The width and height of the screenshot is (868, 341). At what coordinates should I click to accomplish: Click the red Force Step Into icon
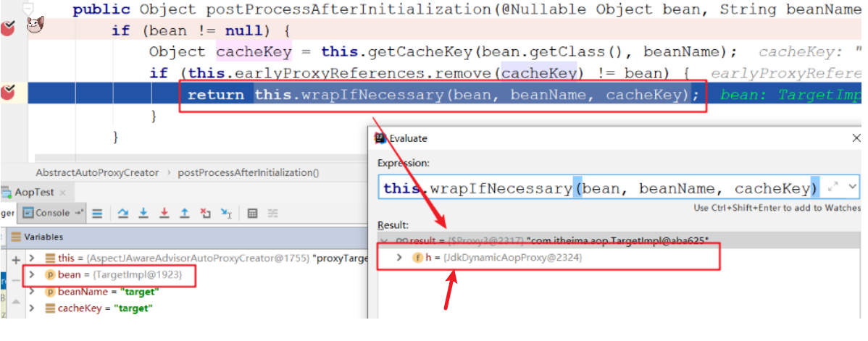[164, 213]
